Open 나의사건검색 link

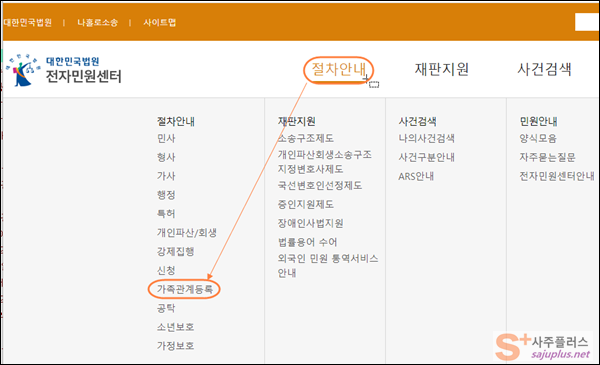(427, 138)
